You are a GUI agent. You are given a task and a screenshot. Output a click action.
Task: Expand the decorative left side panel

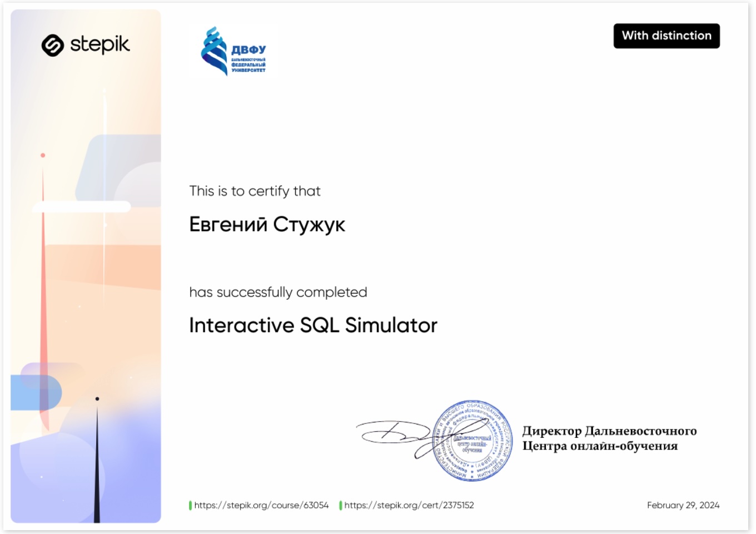pyautogui.click(x=86, y=267)
